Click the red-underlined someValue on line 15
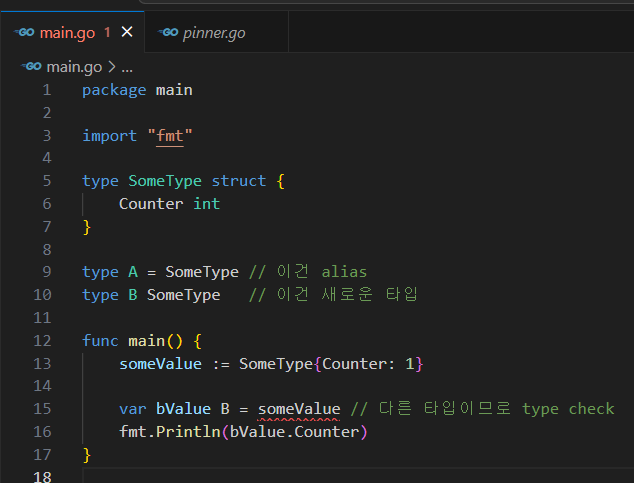The width and height of the screenshot is (634, 483). click(x=299, y=408)
